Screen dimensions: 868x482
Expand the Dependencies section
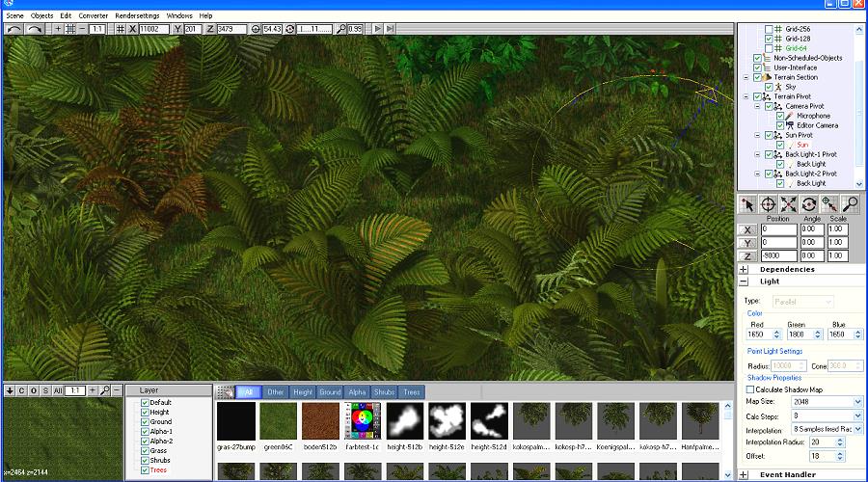coord(744,269)
